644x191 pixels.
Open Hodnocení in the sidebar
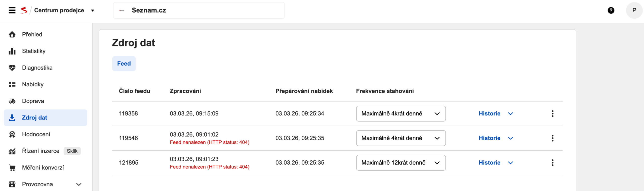36,135
